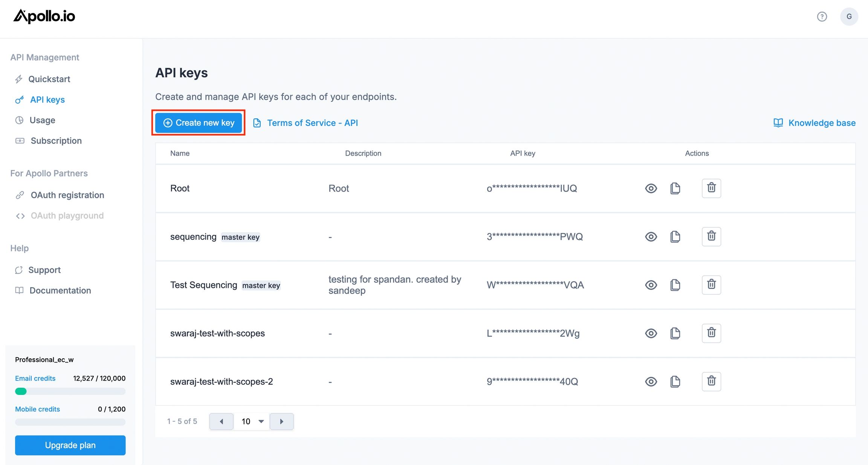Reveal the Root API key value
This screenshot has width=868, height=465.
pos(651,188)
